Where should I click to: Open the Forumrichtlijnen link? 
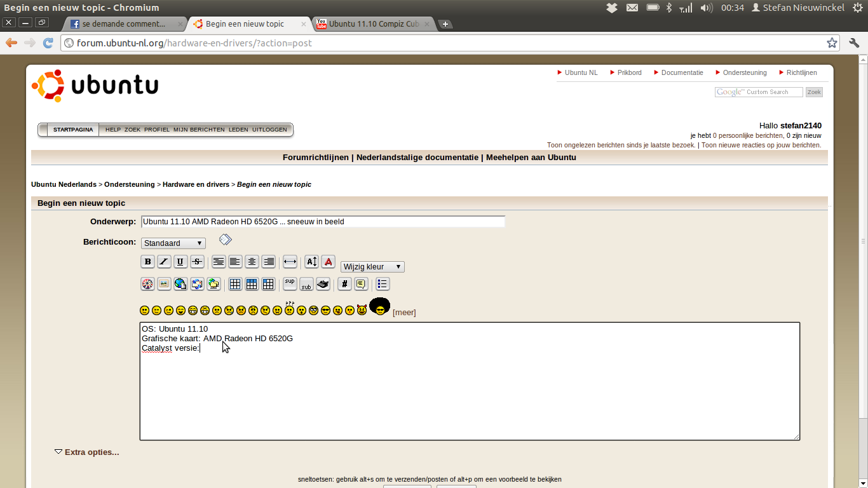(x=316, y=158)
